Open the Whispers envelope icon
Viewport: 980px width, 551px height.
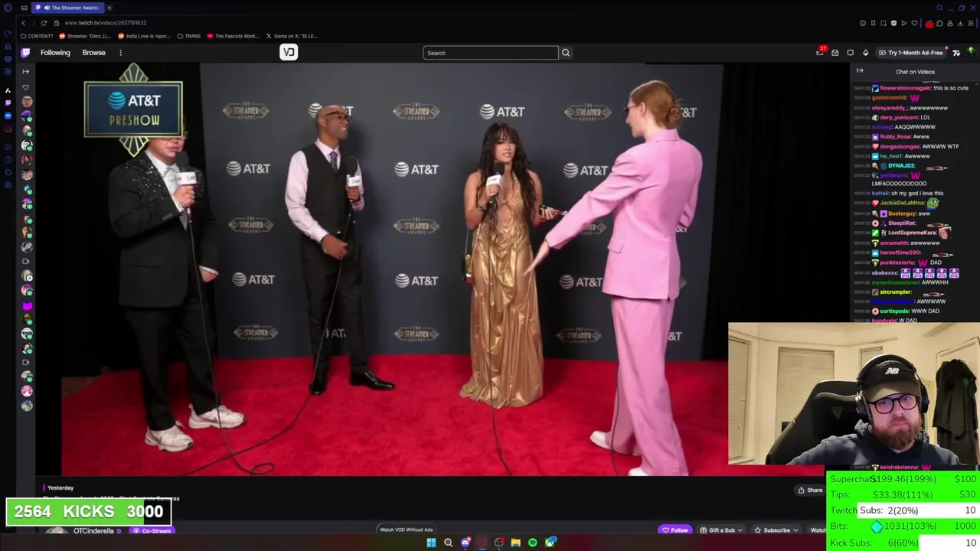[835, 53]
